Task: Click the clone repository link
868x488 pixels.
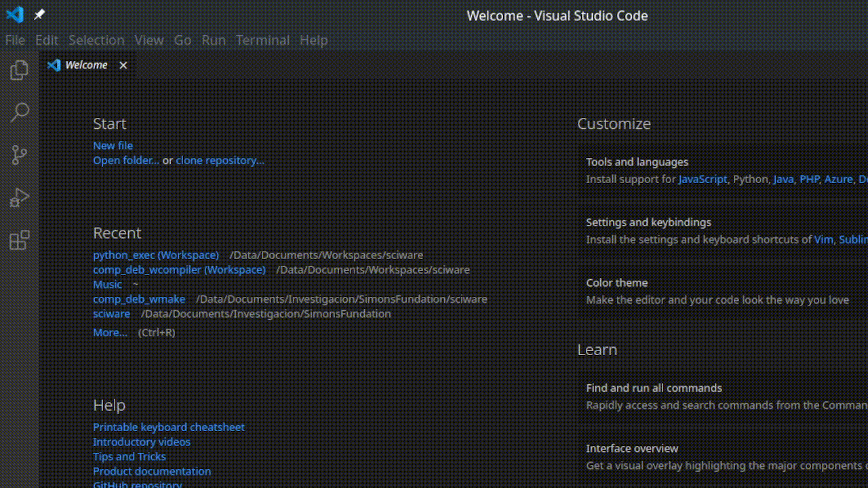Action: coord(219,160)
